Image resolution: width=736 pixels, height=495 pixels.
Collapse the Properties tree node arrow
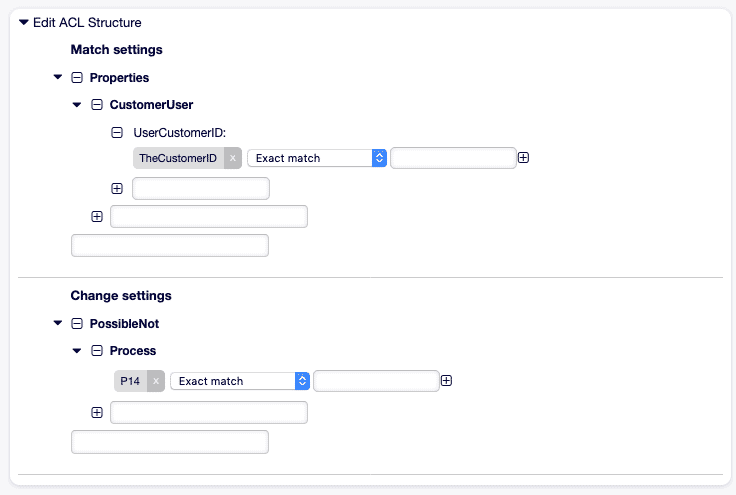point(58,77)
